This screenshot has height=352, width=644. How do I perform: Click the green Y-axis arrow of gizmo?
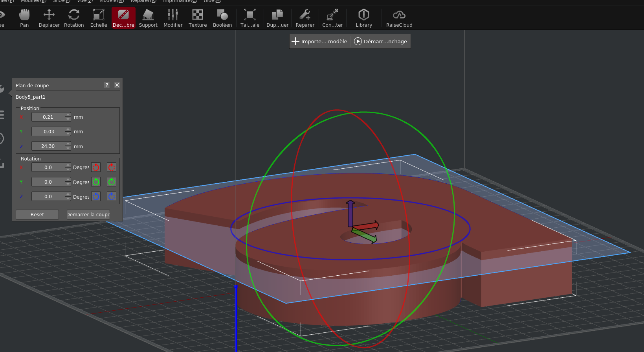(x=364, y=236)
